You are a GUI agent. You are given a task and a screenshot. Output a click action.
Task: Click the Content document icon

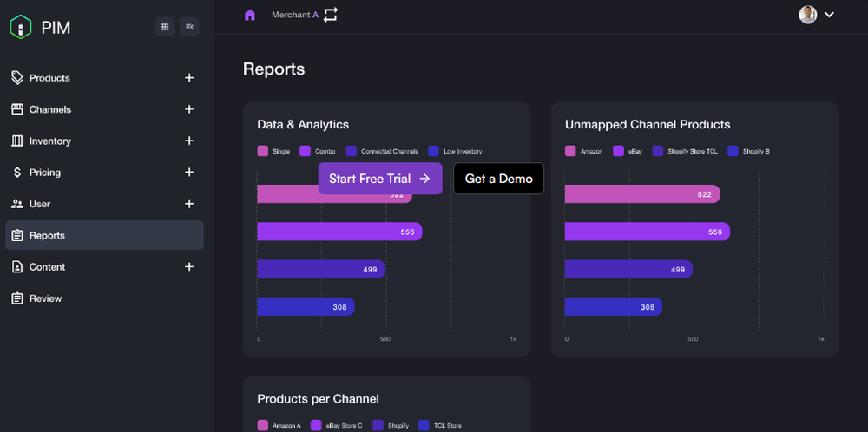point(17,266)
